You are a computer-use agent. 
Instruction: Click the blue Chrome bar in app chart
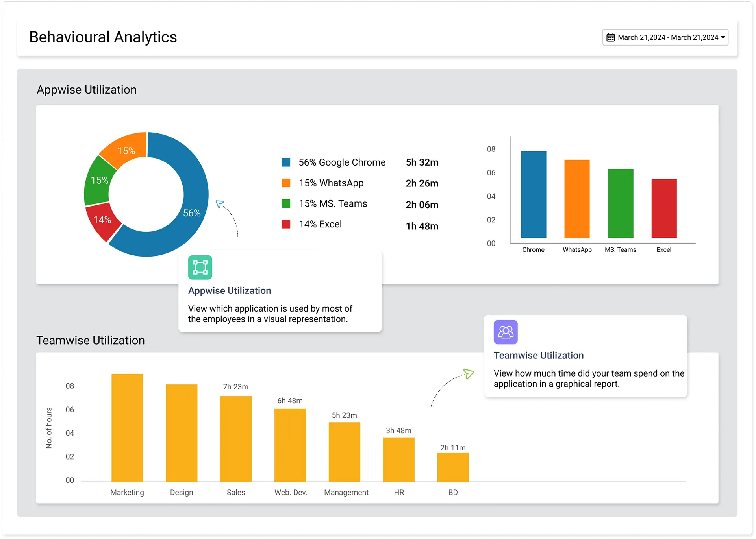[x=534, y=194]
